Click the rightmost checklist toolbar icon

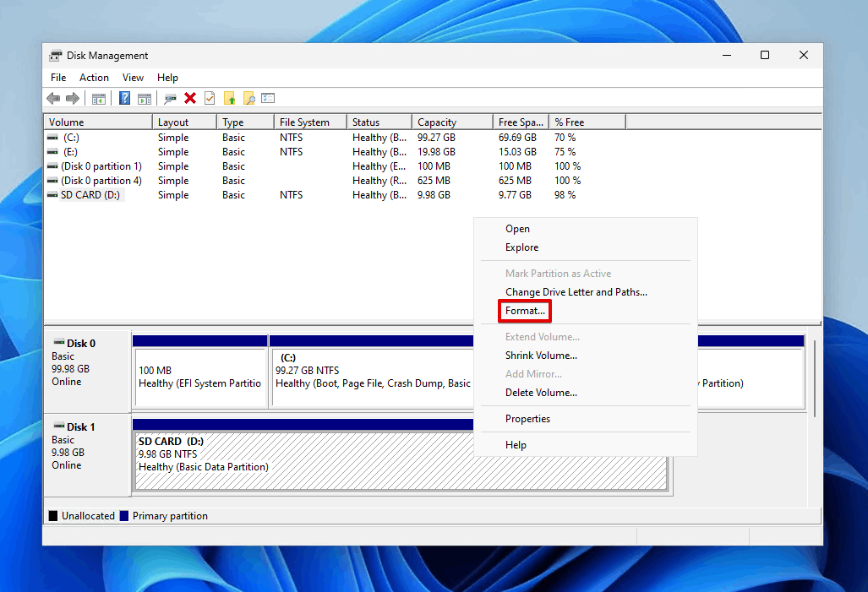(268, 98)
